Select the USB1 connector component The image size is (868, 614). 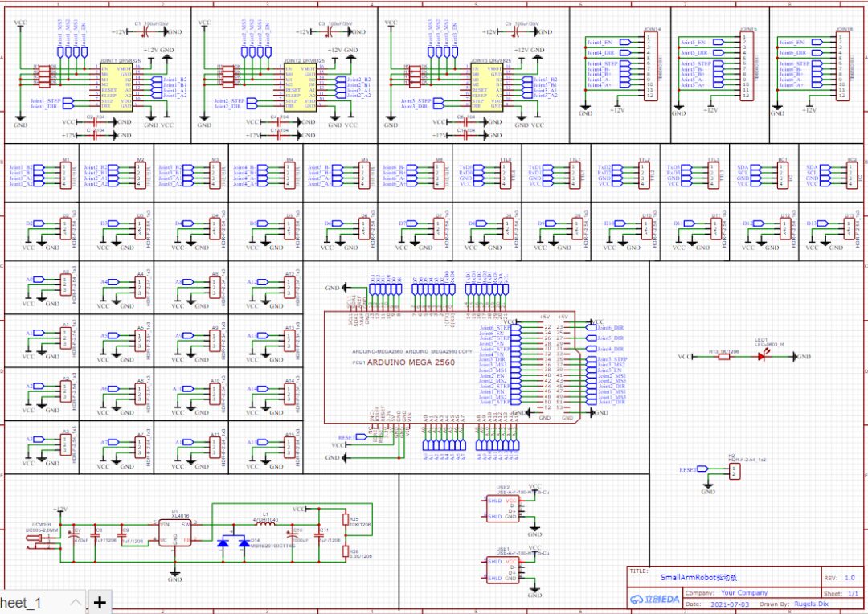[x=504, y=570]
